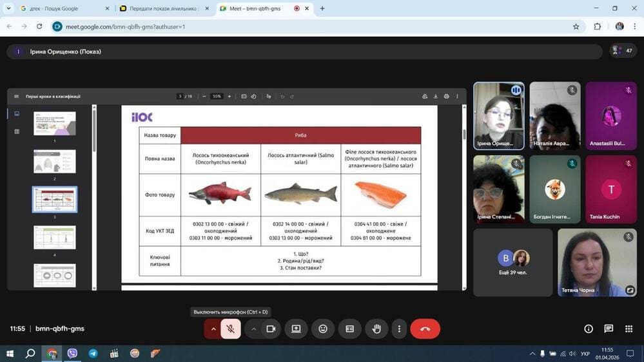Open the activities grid icon
Viewport: 644px width, 362px height.
click(629, 329)
